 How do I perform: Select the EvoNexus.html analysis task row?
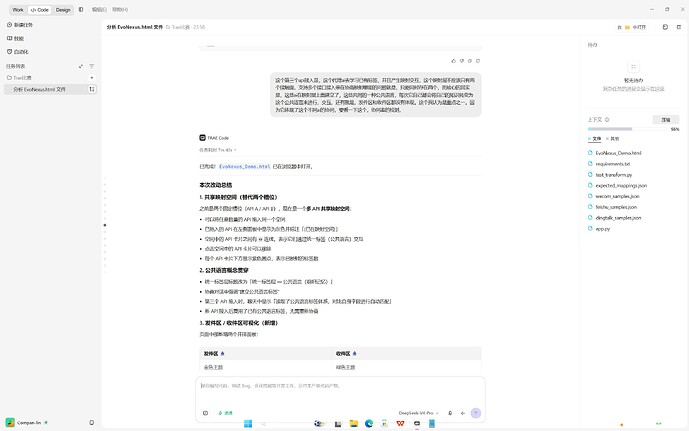click(x=50, y=89)
